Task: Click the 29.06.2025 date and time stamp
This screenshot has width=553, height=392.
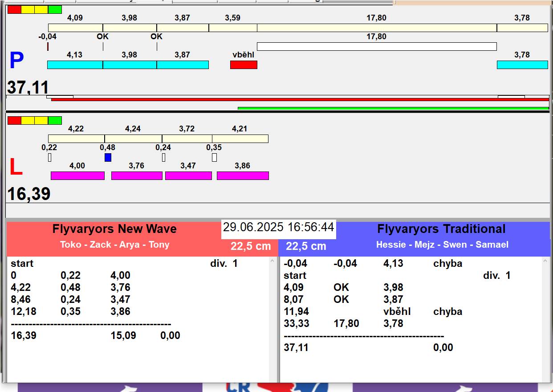Action: (278, 228)
